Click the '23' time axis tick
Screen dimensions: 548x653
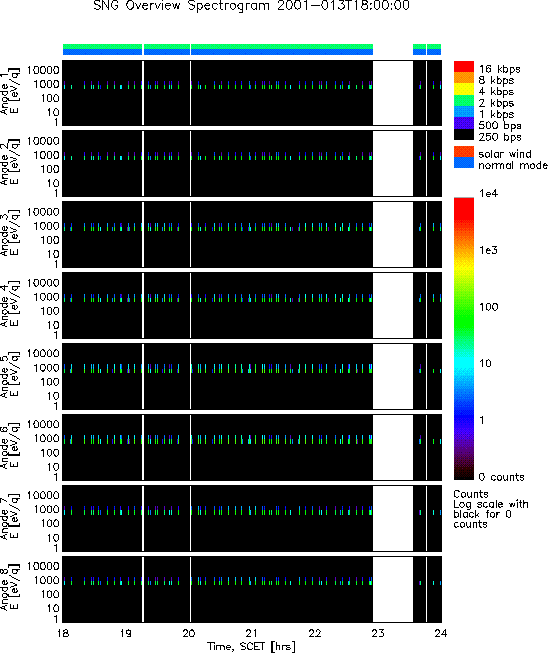pyautogui.click(x=378, y=633)
